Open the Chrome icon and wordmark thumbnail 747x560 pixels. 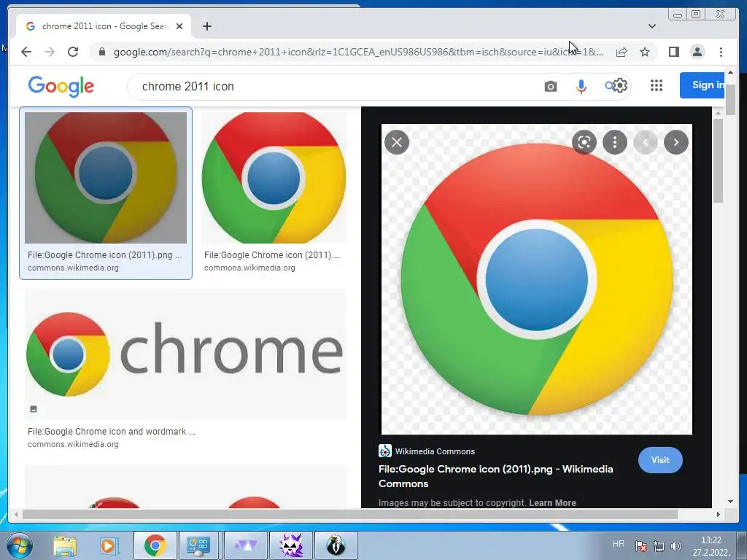185,354
